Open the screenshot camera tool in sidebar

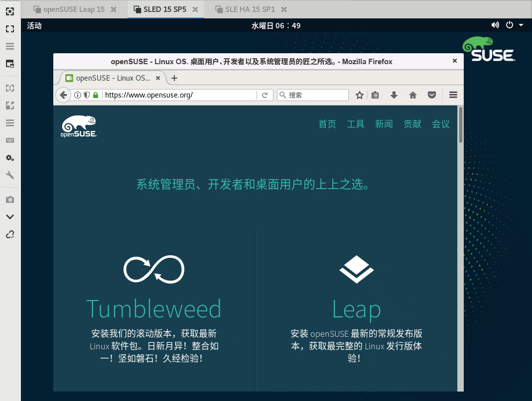click(x=10, y=200)
